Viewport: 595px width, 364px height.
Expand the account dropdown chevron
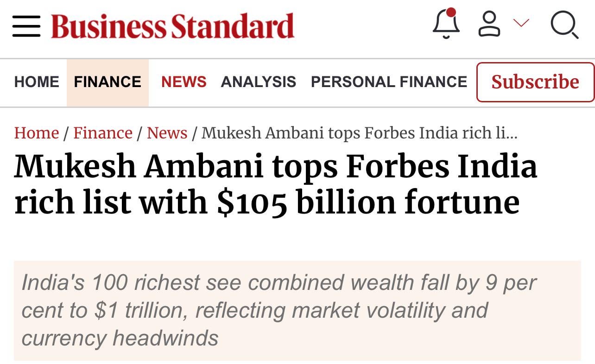point(521,23)
